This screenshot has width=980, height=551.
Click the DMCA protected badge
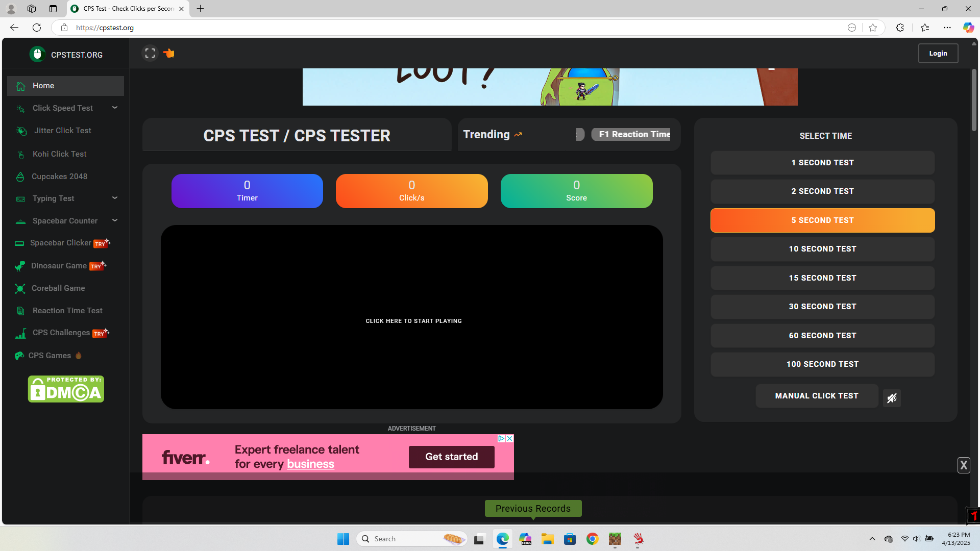(66, 389)
